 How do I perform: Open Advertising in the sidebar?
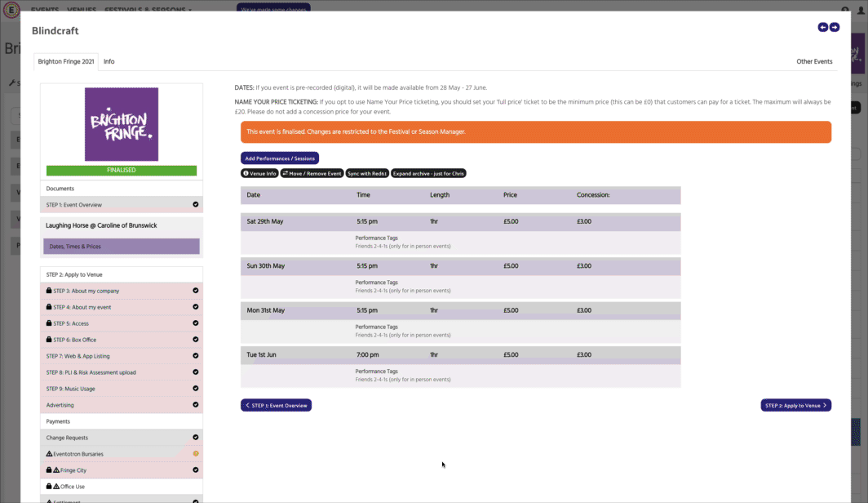(122, 405)
